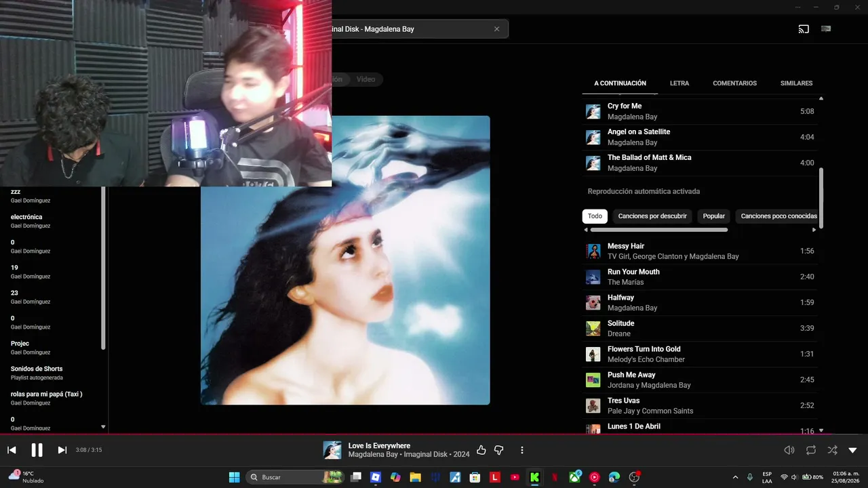Click the Run Your Mouth thumbnail

coord(593,277)
